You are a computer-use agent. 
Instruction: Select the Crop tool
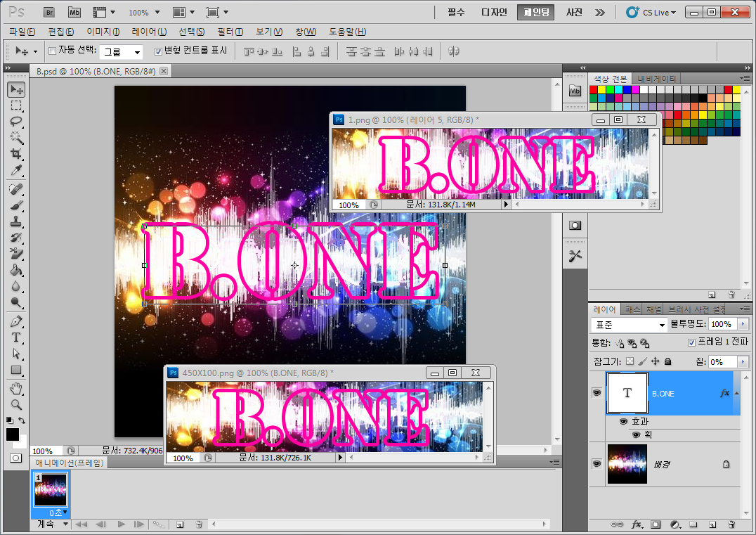pyautogui.click(x=16, y=154)
